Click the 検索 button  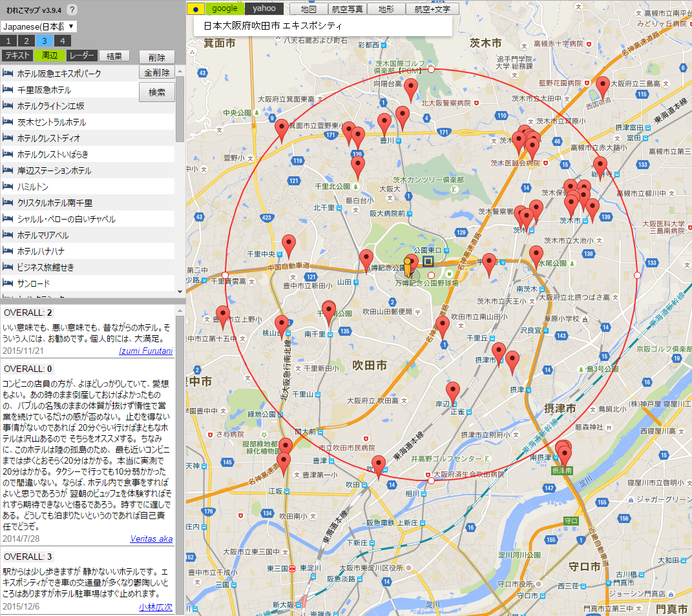click(x=156, y=92)
